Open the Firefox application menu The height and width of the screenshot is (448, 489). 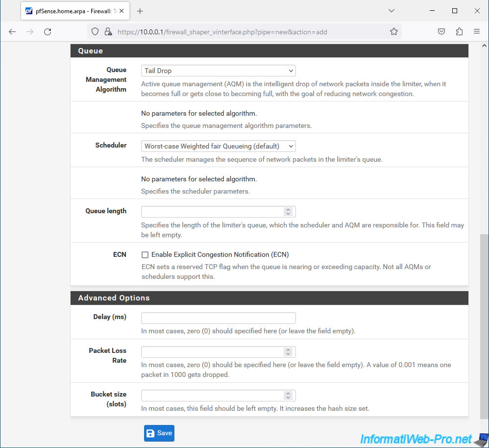[x=477, y=31]
